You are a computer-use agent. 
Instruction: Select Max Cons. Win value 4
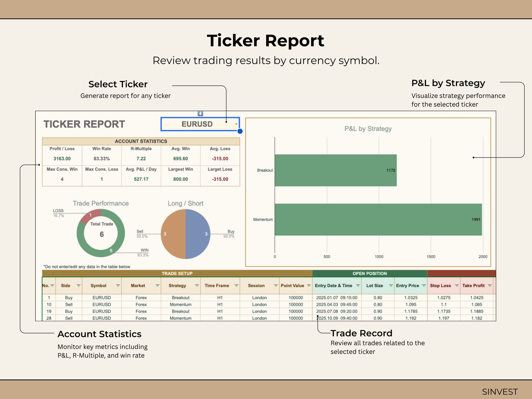(62, 179)
